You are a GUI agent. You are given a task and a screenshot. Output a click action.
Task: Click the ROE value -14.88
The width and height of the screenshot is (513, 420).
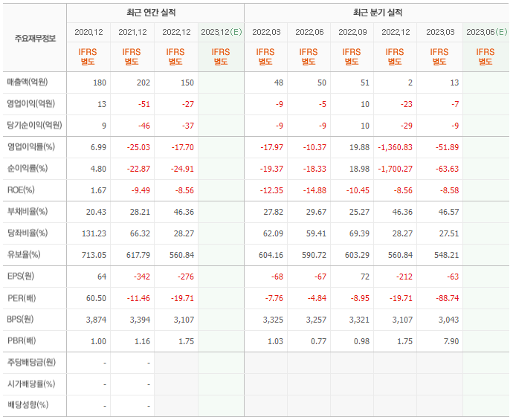314,191
